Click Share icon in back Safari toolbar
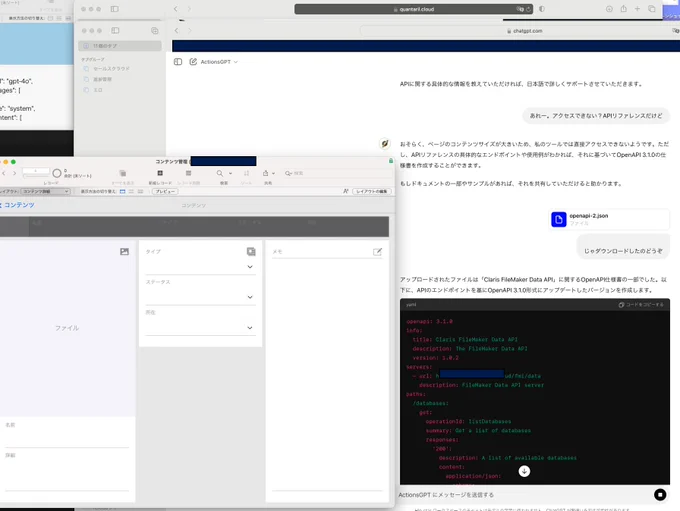The image size is (680, 511). [x=624, y=9]
